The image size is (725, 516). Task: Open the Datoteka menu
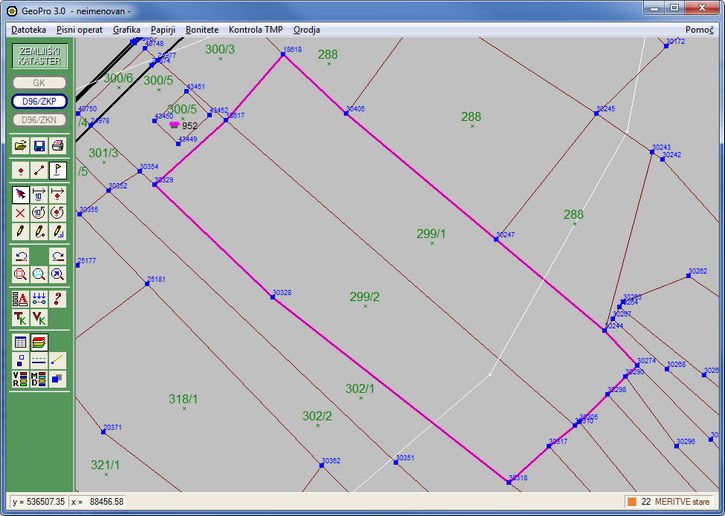pos(29,30)
